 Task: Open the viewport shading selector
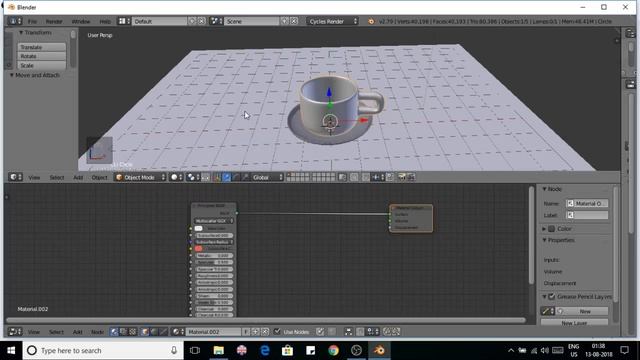coord(176,177)
